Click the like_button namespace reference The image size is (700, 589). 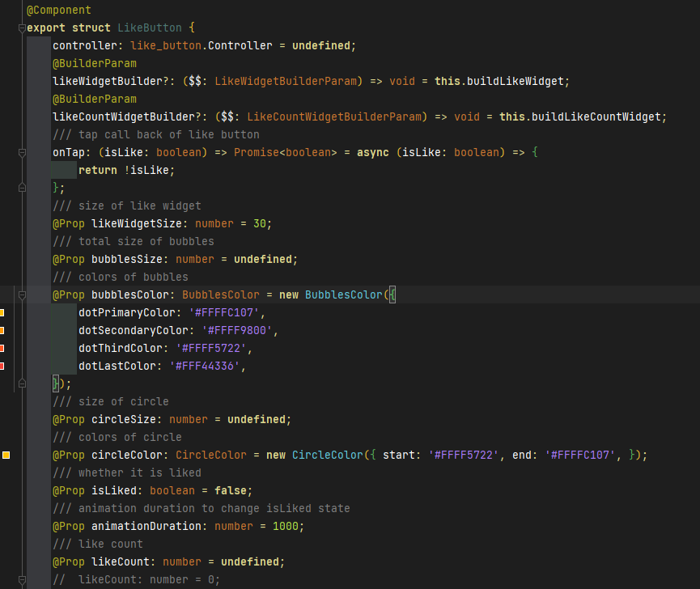click(166, 45)
